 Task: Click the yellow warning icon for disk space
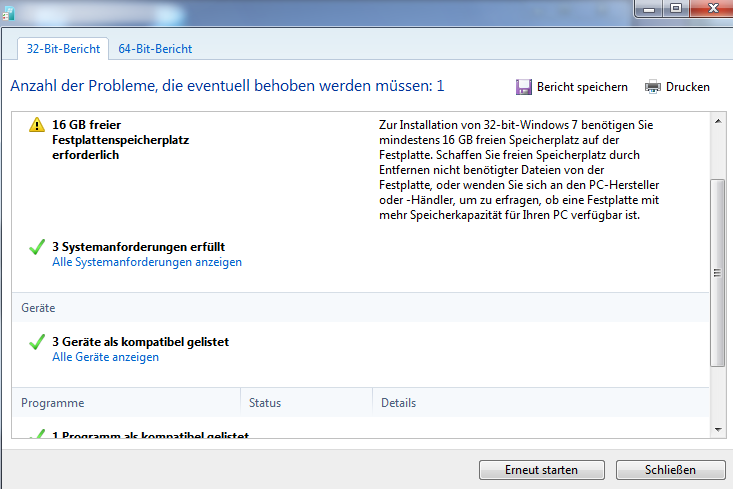pyautogui.click(x=37, y=125)
